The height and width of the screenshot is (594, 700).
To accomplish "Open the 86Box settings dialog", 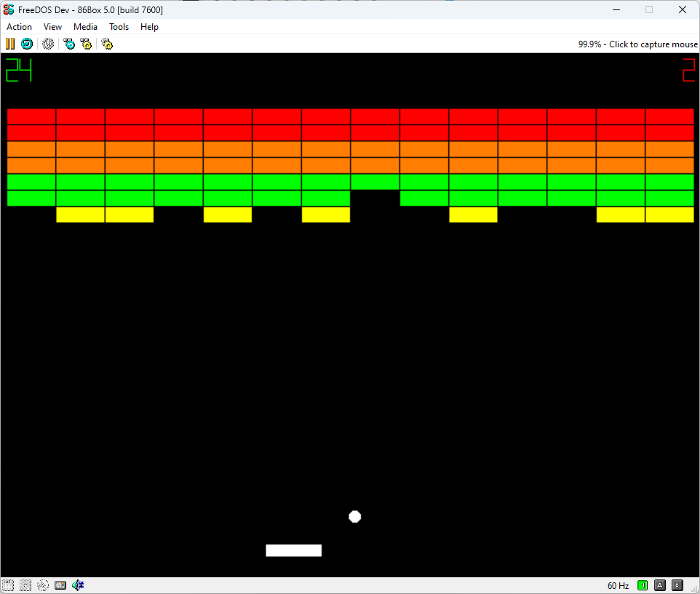I will pos(106,44).
